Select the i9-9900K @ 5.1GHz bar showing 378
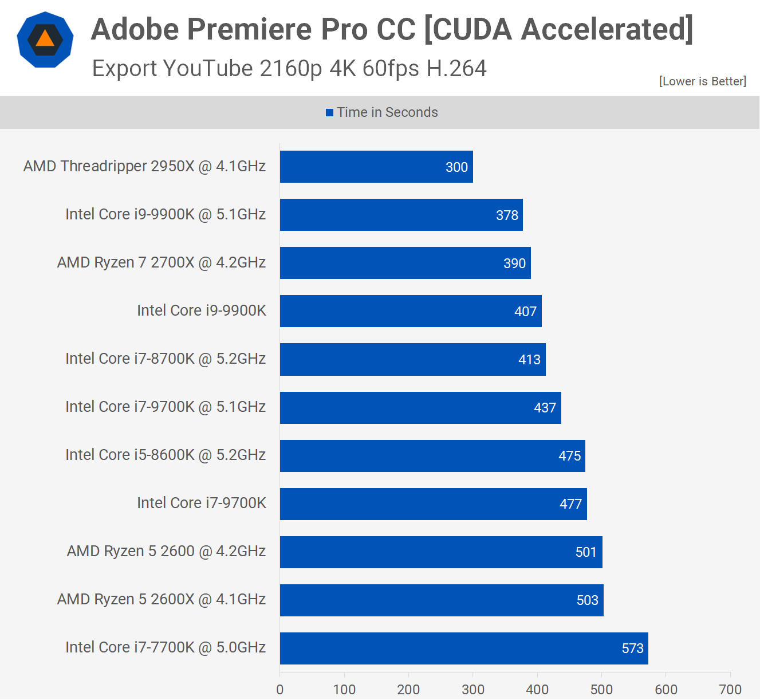Image resolution: width=760 pixels, height=700 pixels. 401,215
